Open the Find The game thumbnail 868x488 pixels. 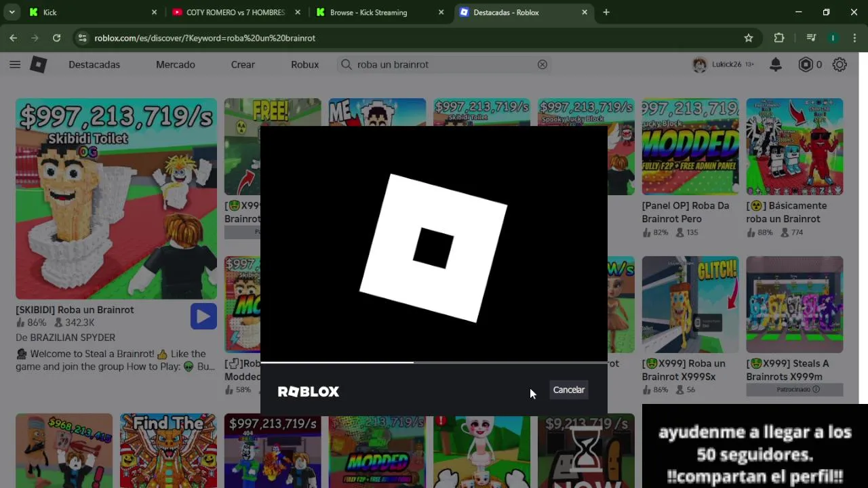coord(168,451)
